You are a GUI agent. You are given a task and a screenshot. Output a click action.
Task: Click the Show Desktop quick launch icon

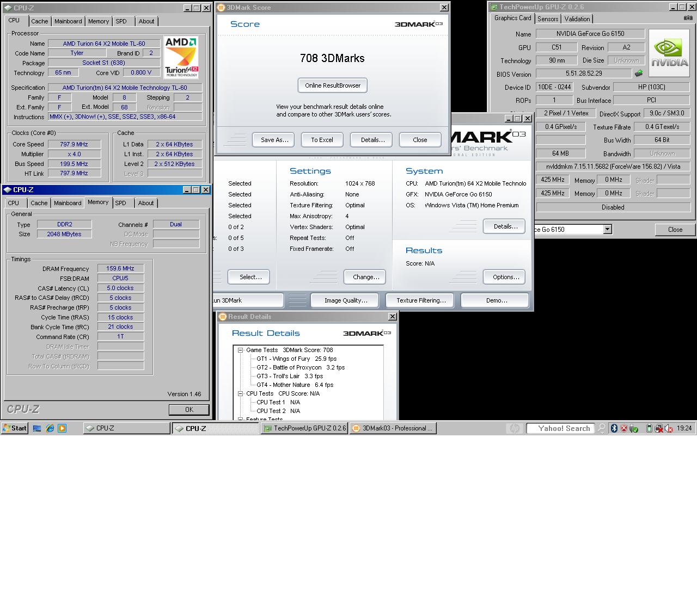click(x=37, y=428)
